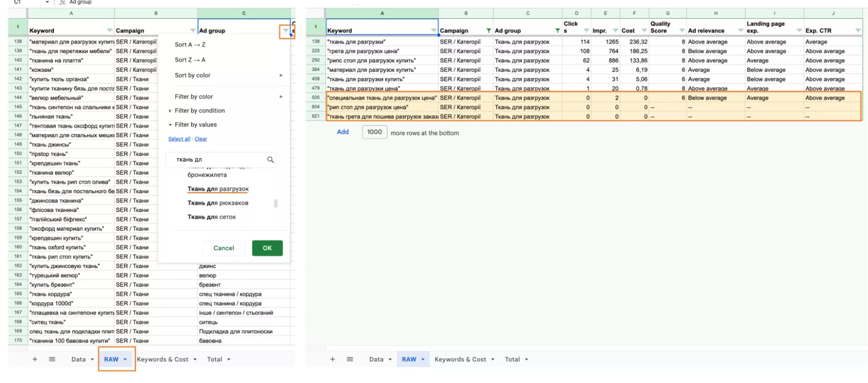This screenshot has height=383, width=868.
Task: Click active green filter on right Campaign header
Action: click(488, 30)
